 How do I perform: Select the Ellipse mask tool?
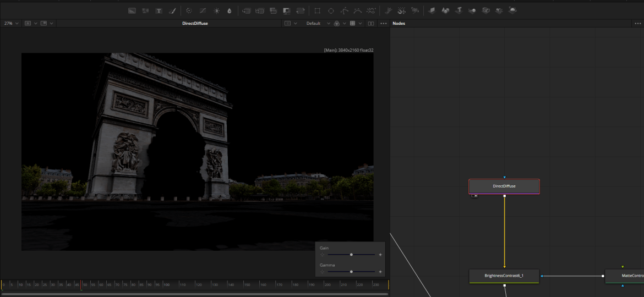tap(331, 10)
